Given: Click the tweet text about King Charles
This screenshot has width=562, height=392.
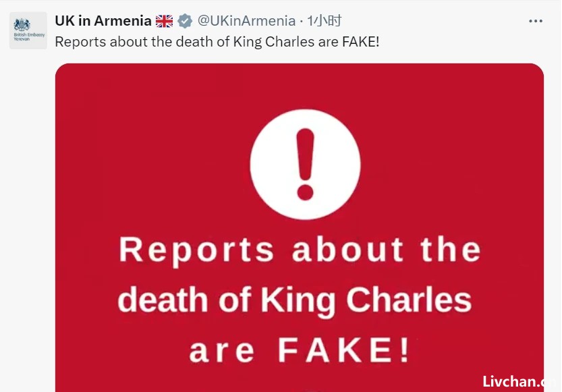Looking at the screenshot, I should [217, 42].
